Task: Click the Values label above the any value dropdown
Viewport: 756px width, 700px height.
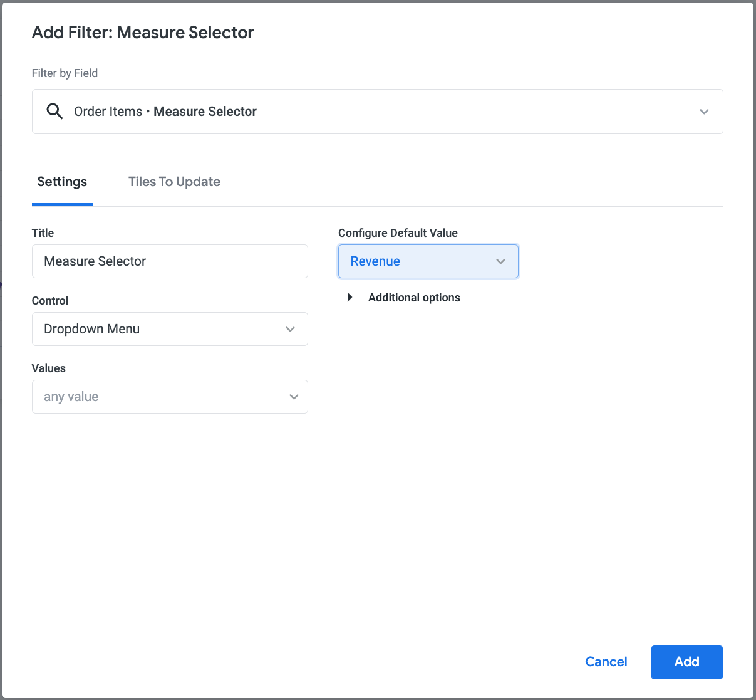Action: tap(48, 368)
